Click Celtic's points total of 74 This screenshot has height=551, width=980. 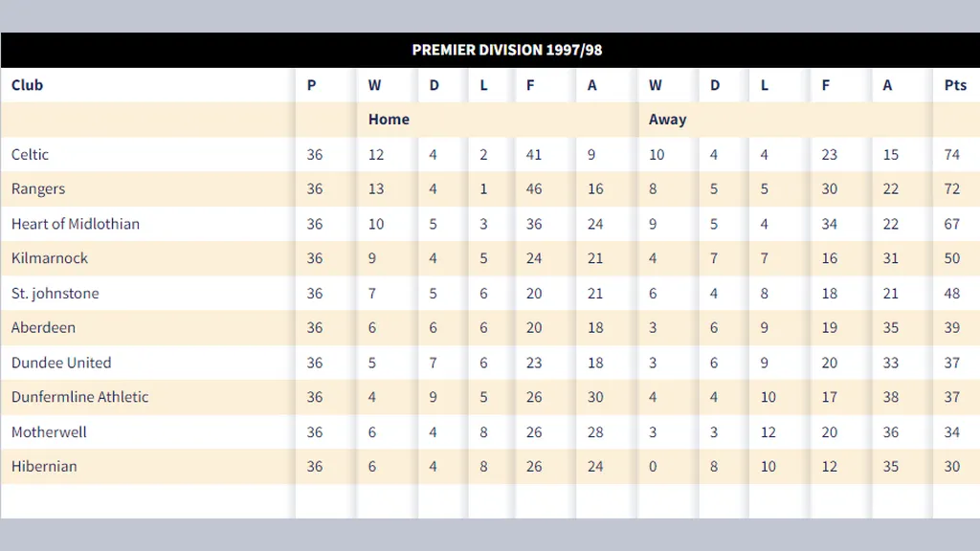coord(951,155)
